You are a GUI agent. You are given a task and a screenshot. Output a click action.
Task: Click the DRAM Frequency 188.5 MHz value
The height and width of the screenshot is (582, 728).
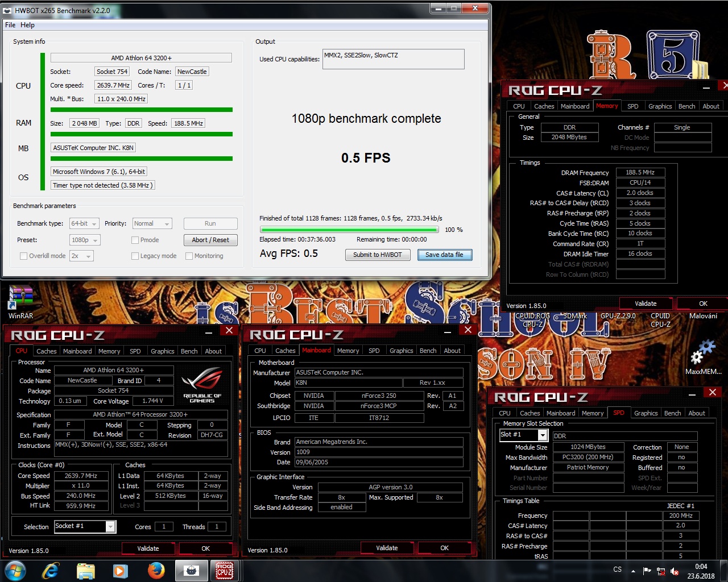click(640, 172)
